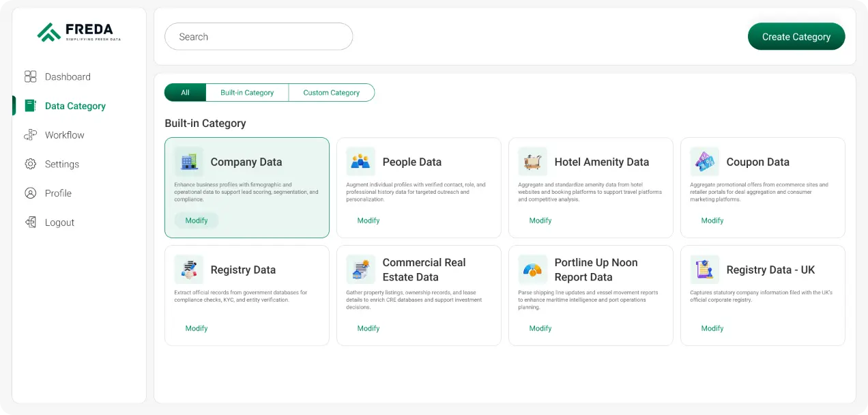Log out using the Logout item
868x415 pixels.
(59, 223)
